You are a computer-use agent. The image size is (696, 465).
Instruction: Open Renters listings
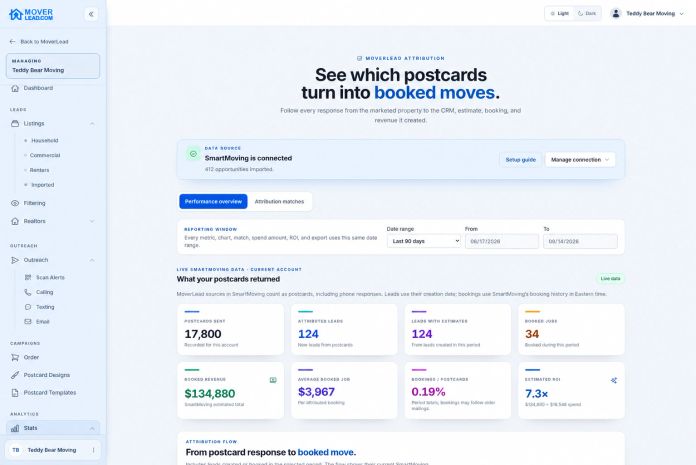tap(39, 170)
